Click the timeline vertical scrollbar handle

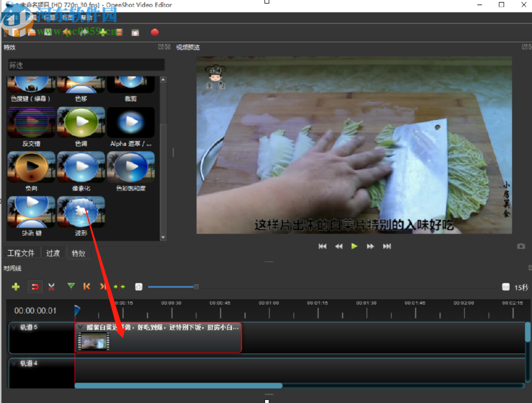pos(528,332)
